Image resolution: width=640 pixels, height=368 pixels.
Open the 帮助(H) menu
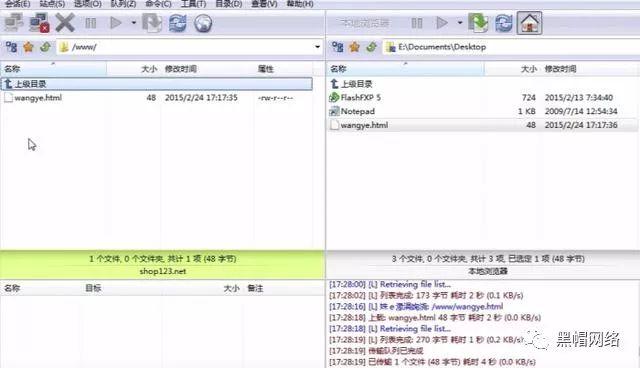coord(300,4)
